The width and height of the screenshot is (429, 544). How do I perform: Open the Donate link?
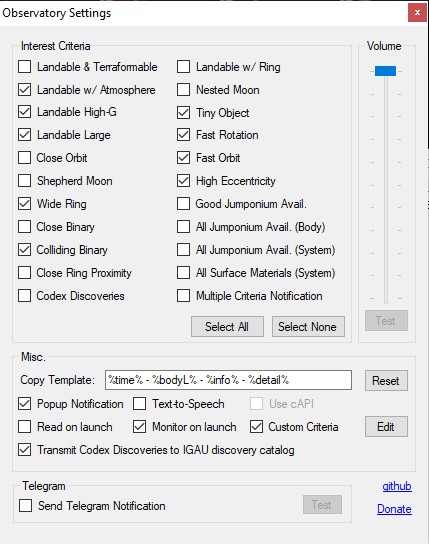click(x=394, y=509)
